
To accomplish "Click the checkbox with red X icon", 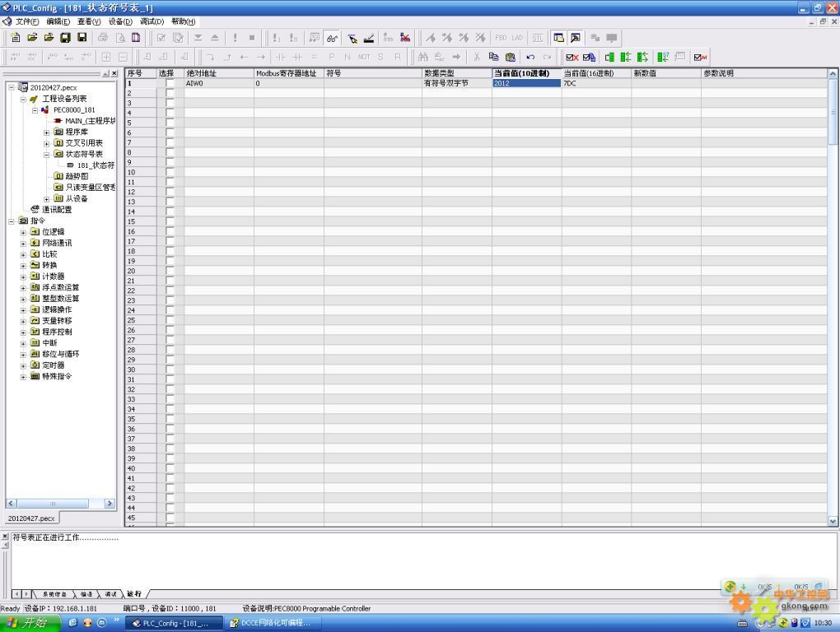I will pyautogui.click(x=572, y=57).
